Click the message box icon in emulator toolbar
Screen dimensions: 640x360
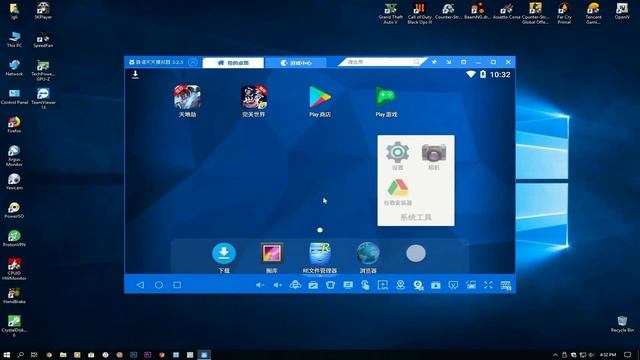(x=348, y=285)
